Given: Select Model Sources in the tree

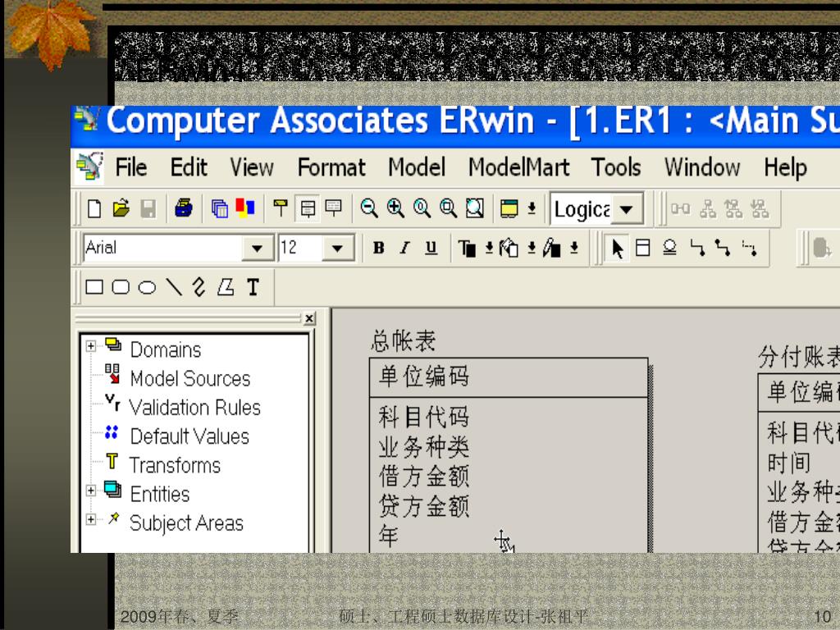Looking at the screenshot, I should (190, 379).
